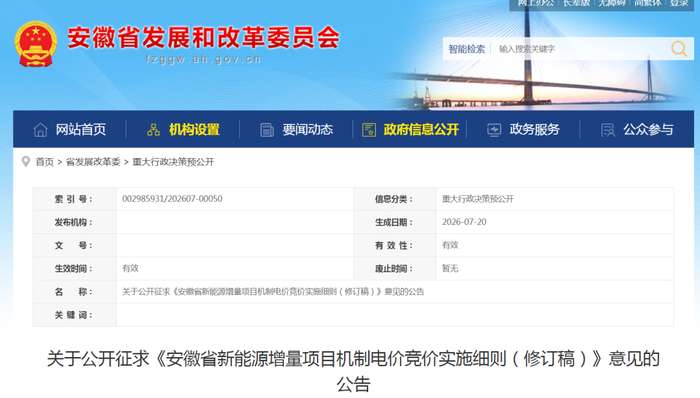Click the national emblem logo

tap(36, 44)
